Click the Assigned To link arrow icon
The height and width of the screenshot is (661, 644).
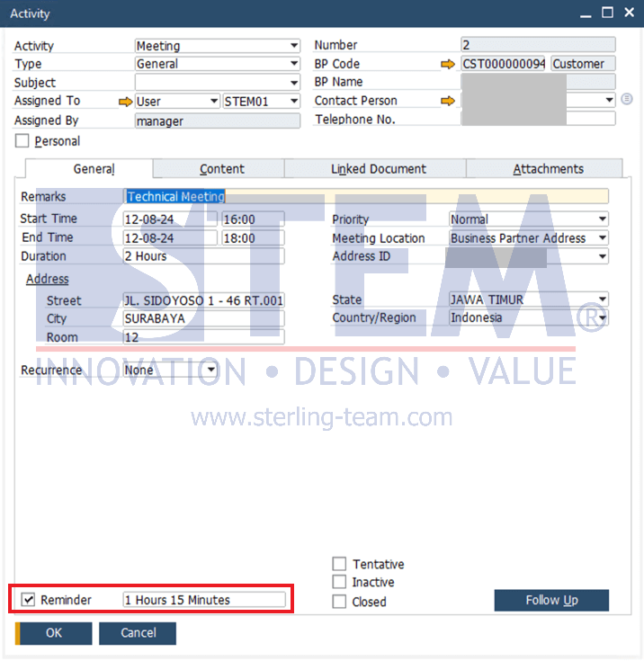125,102
